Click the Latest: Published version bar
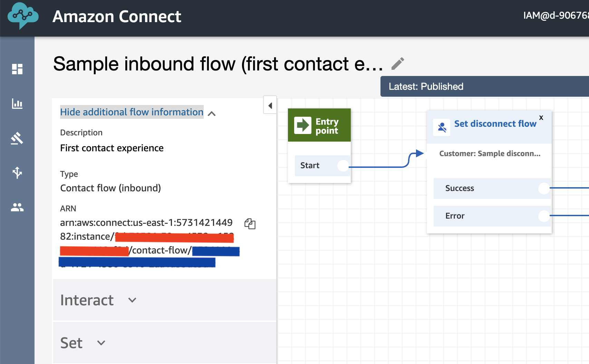Viewport: 589px width, 364px height. [485, 86]
